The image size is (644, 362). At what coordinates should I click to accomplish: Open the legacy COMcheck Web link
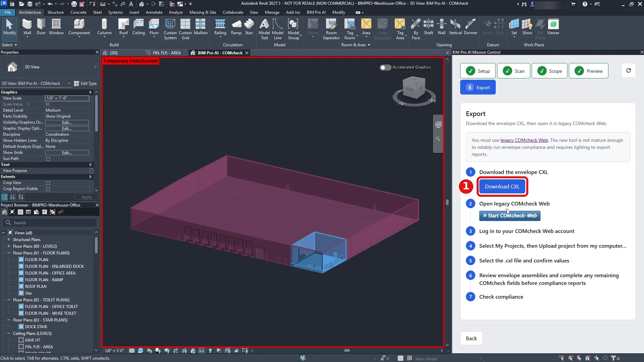coord(524,140)
